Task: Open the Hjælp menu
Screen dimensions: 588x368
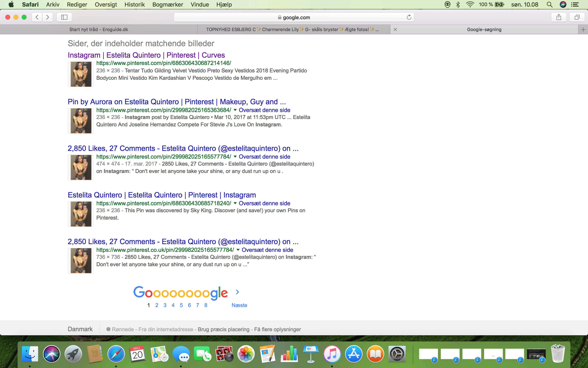Action: [x=224, y=4]
